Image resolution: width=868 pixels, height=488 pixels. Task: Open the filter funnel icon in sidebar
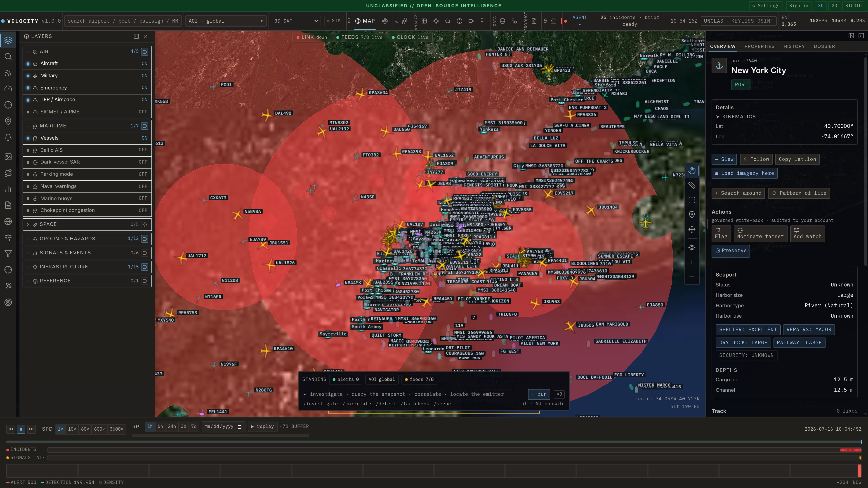click(8, 253)
